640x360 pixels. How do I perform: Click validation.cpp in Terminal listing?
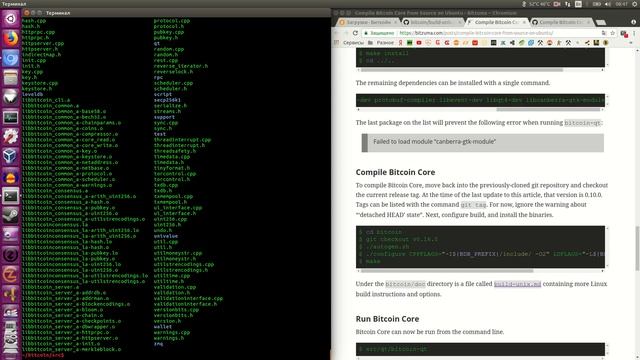(x=175, y=287)
